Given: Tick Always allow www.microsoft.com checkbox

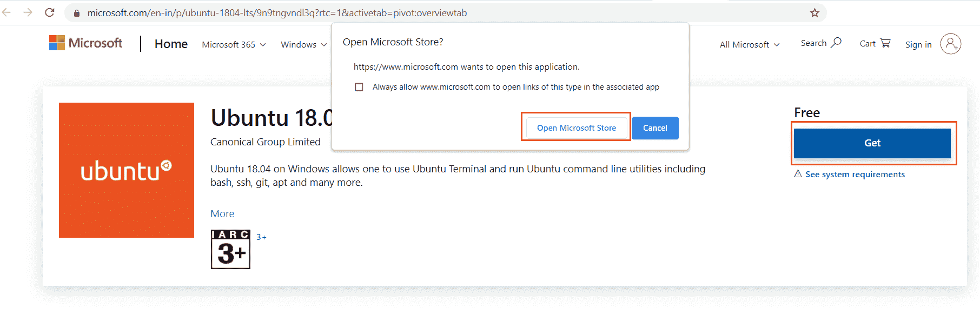Looking at the screenshot, I should [359, 87].
